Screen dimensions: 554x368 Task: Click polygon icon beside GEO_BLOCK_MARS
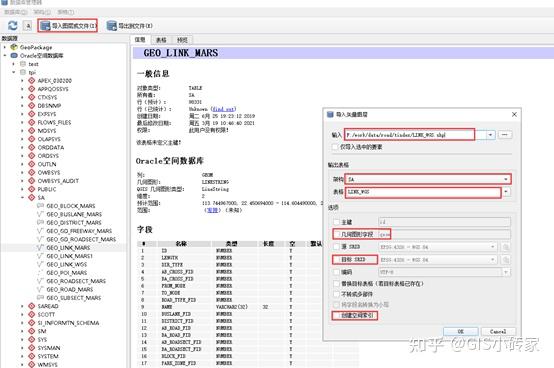click(x=40, y=206)
